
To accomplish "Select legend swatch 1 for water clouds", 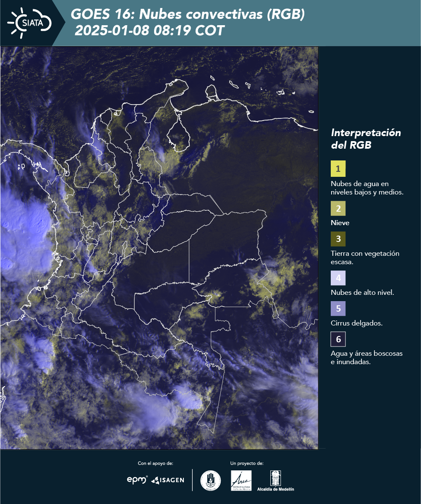I will [338, 168].
